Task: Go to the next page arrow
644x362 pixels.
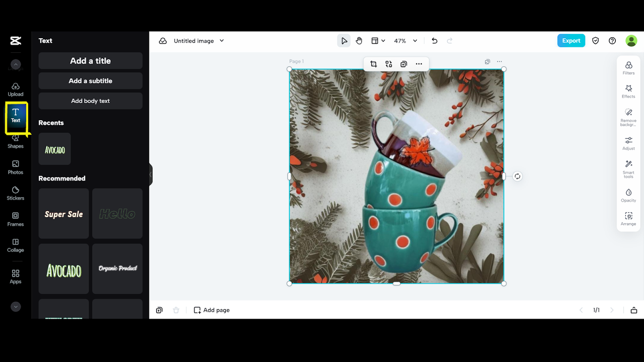Action: tap(612, 310)
